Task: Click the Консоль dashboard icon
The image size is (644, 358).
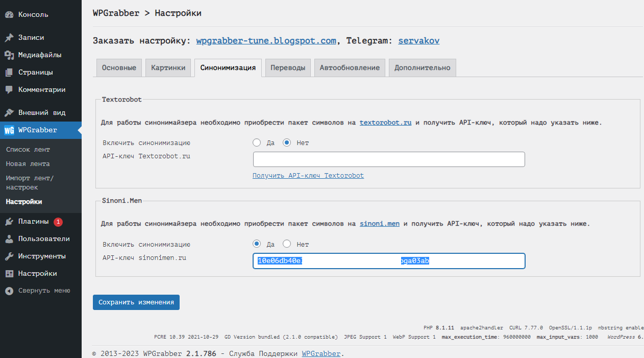Action: pyautogui.click(x=9, y=15)
